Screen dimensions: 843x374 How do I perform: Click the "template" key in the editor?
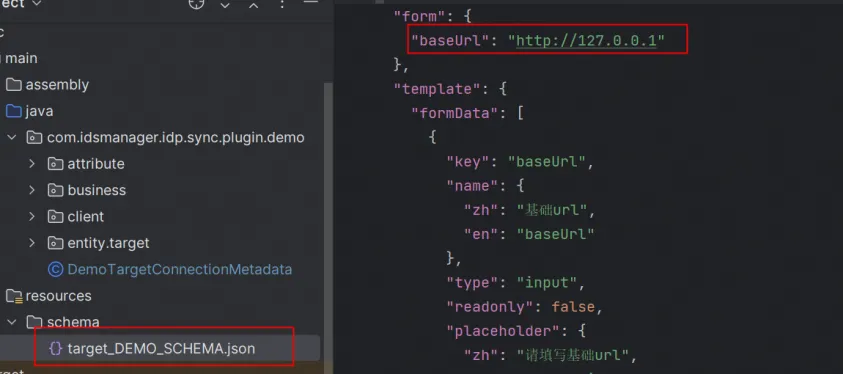pos(437,89)
